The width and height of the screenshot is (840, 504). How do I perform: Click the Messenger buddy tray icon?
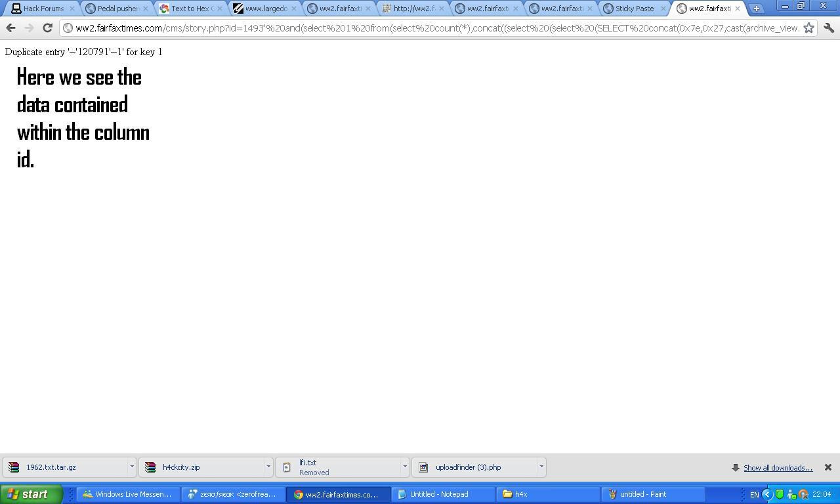pyautogui.click(x=791, y=494)
